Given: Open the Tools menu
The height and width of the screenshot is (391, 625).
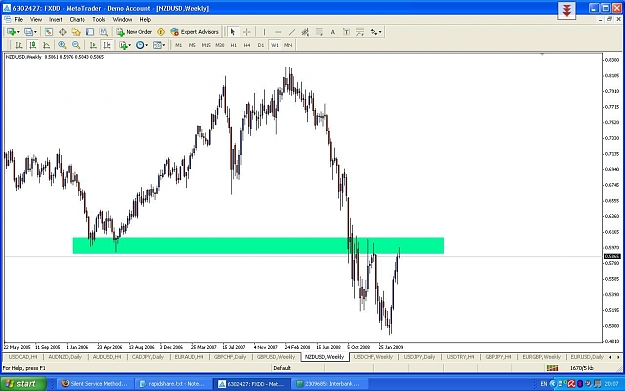Looking at the screenshot, I should coord(98,20).
